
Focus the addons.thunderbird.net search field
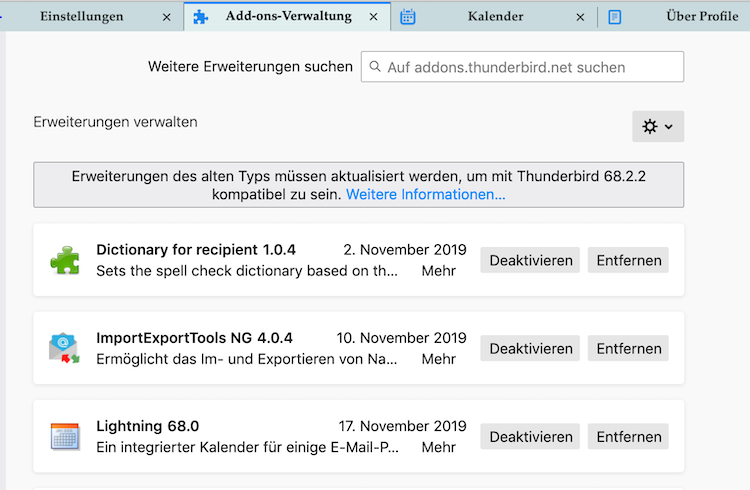[530, 67]
